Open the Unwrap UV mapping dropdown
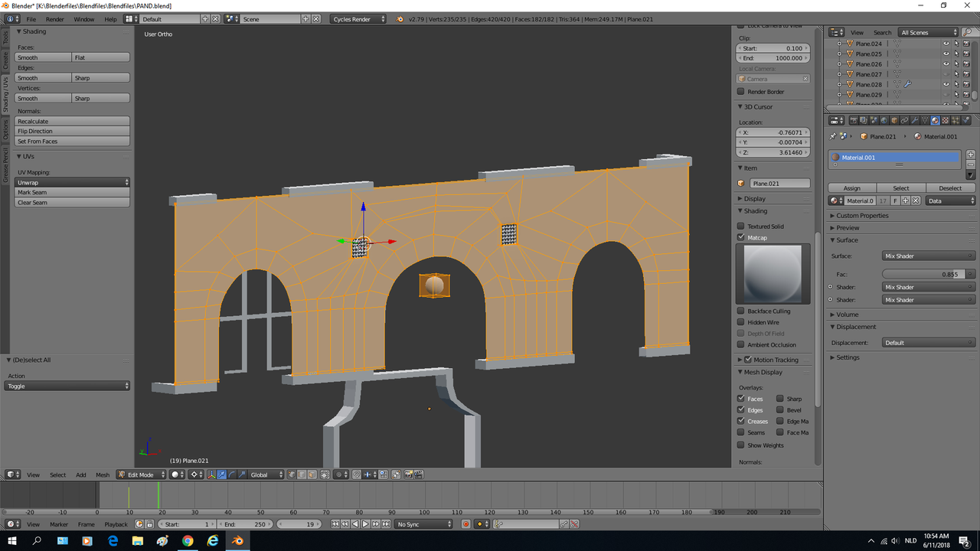Screen dimensions: 980x551 pyautogui.click(x=73, y=182)
